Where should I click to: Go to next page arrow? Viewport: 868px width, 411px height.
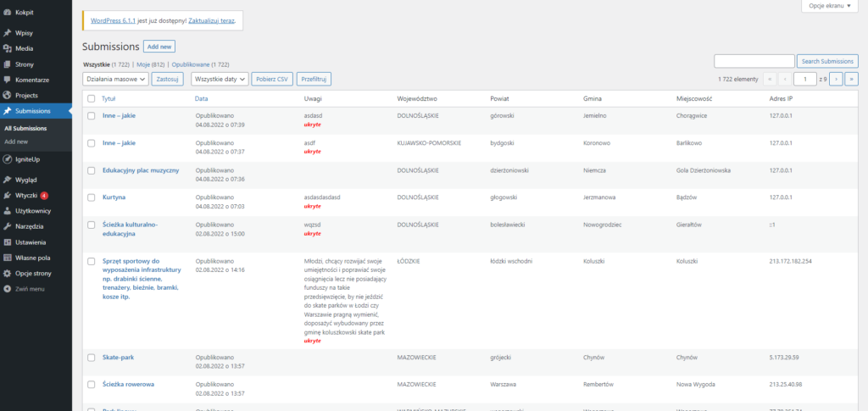click(x=837, y=79)
